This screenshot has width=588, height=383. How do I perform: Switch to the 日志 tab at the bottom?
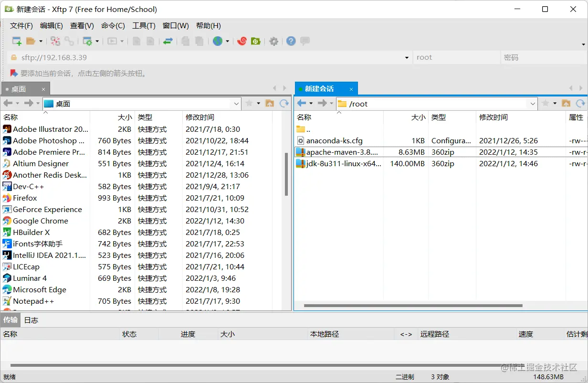pos(31,320)
